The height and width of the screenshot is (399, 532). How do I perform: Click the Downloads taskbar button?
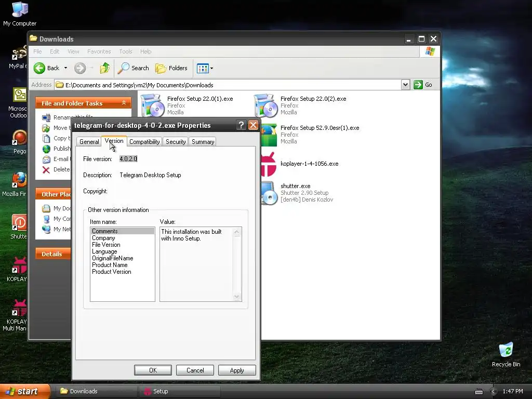click(96, 391)
